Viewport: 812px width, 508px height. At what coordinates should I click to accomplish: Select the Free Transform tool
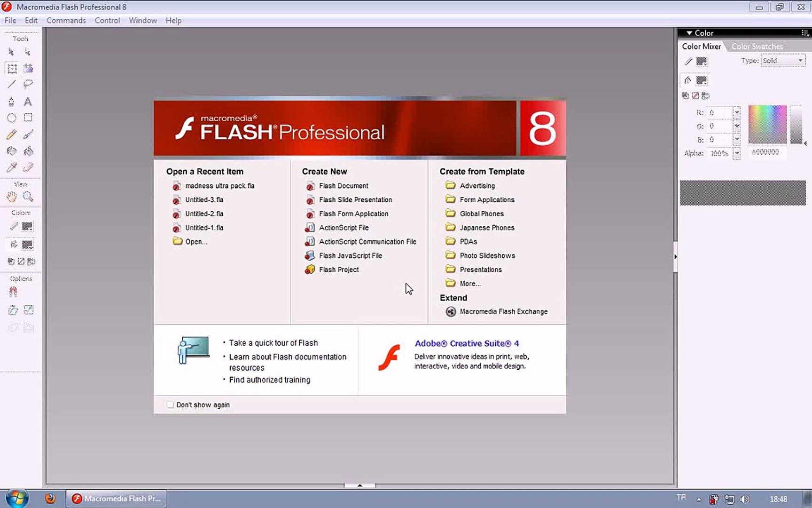(12, 69)
